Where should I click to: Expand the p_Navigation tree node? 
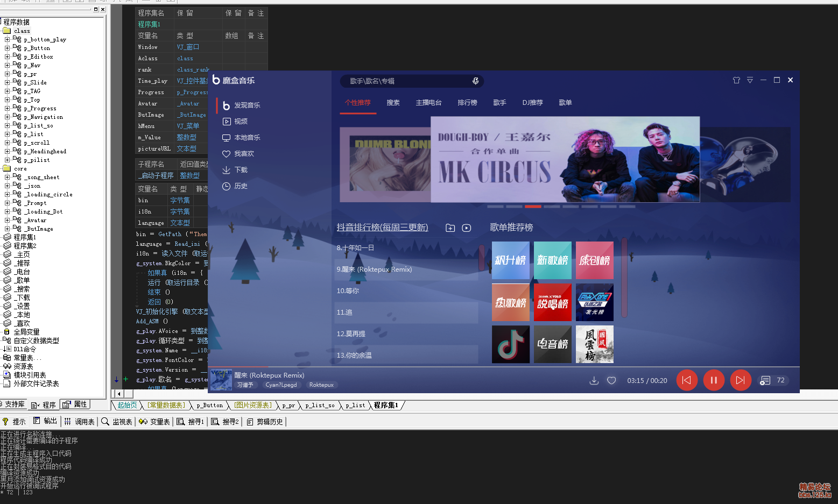pyautogui.click(x=7, y=117)
